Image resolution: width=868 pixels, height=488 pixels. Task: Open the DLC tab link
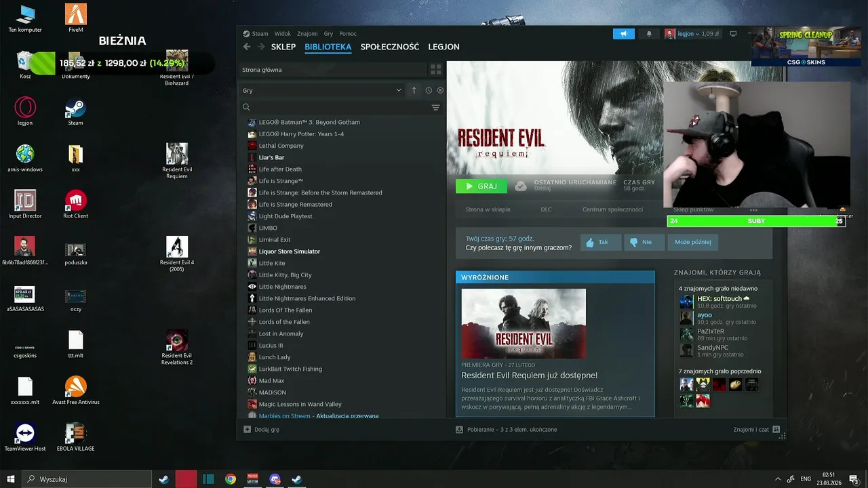click(x=546, y=209)
